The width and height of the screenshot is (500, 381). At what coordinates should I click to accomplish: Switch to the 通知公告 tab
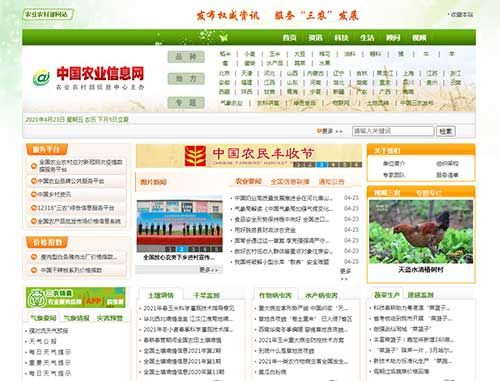(x=331, y=182)
